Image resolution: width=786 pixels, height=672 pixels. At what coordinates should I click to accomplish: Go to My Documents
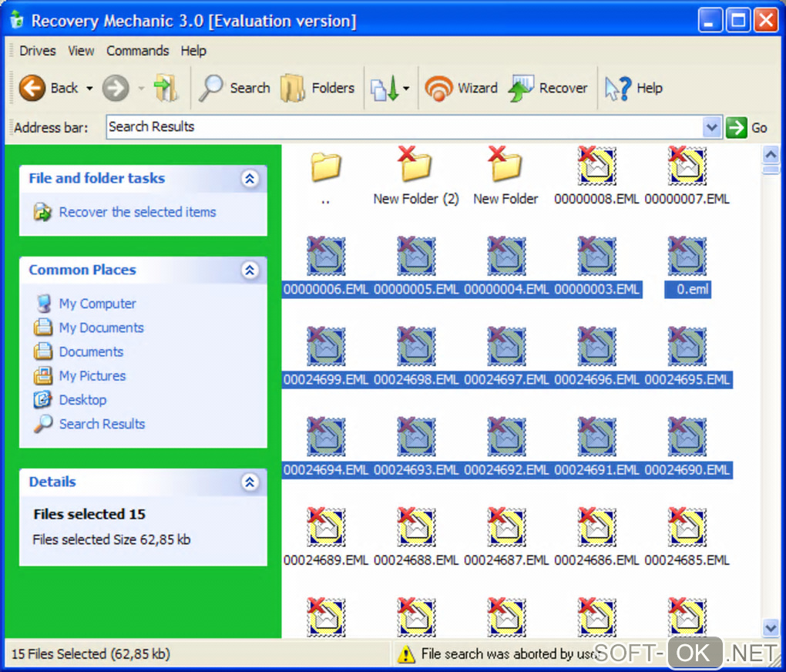click(x=101, y=328)
